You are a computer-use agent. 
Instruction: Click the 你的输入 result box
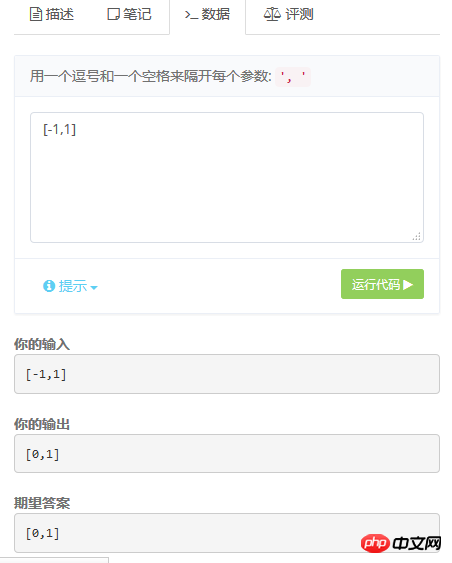point(227,374)
